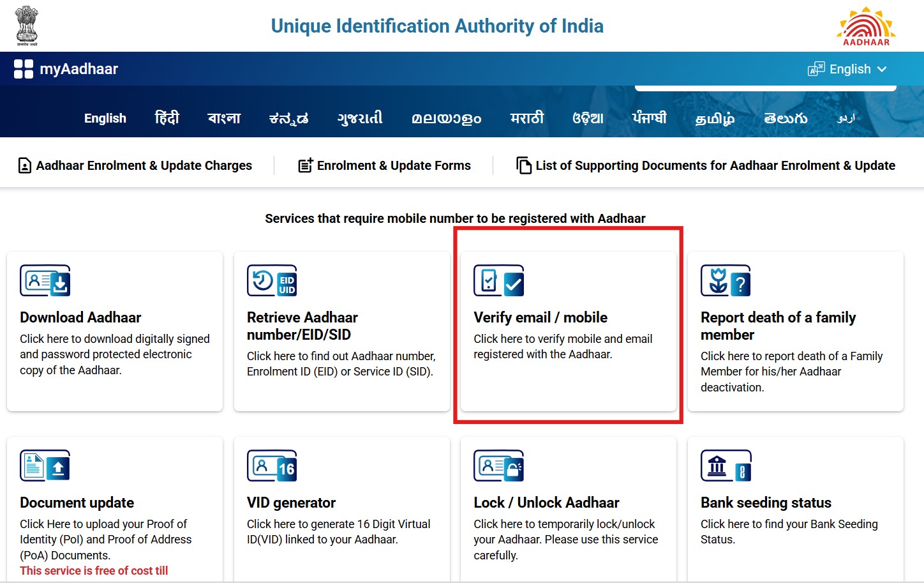
Task: Click the Report death of family member icon
Action: click(726, 280)
